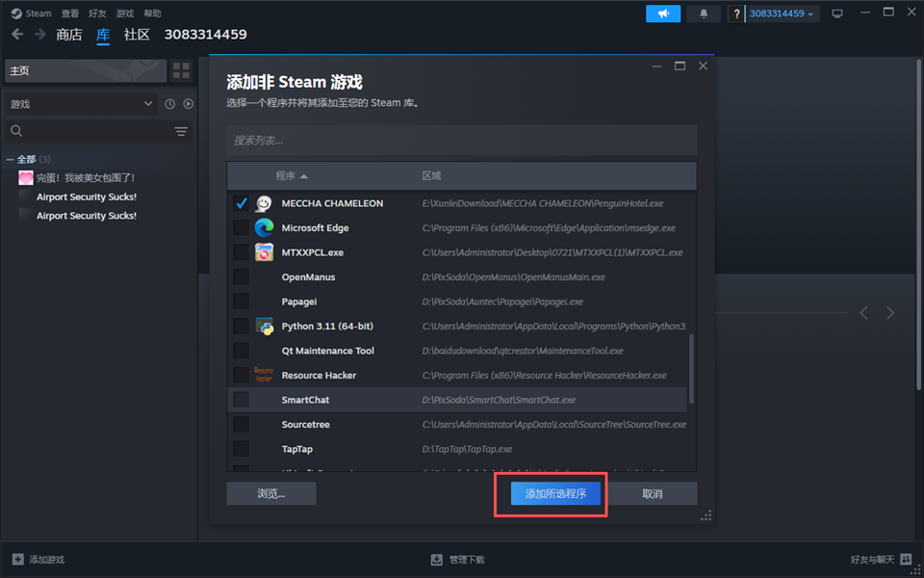Check the Sourcetree checkbox
924x578 pixels.
pos(241,425)
